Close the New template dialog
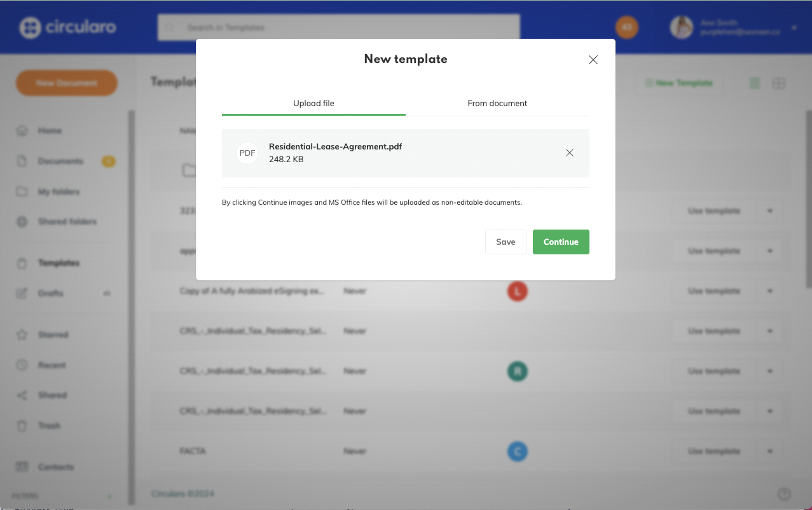This screenshot has height=510, width=812. click(x=593, y=60)
